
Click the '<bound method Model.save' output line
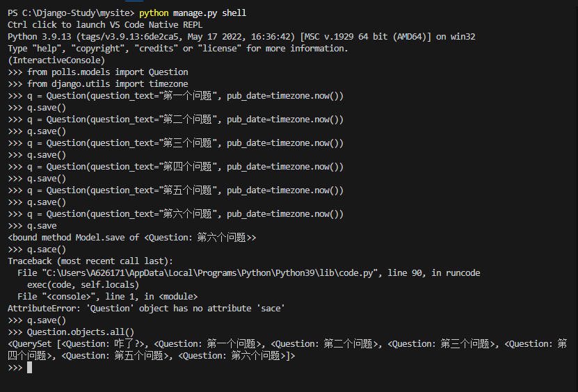(x=132, y=238)
